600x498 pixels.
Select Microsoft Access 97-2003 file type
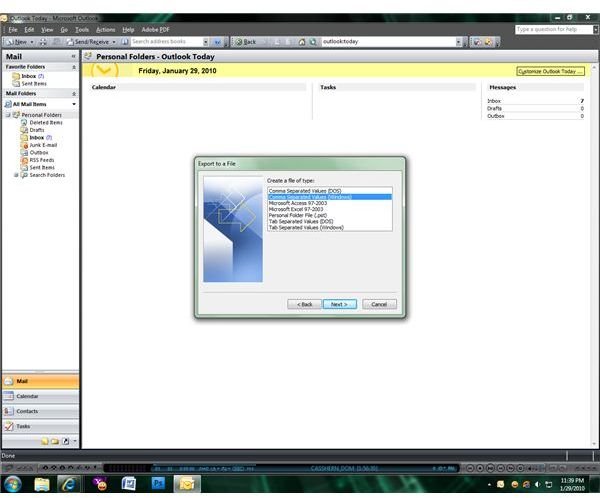[329, 203]
